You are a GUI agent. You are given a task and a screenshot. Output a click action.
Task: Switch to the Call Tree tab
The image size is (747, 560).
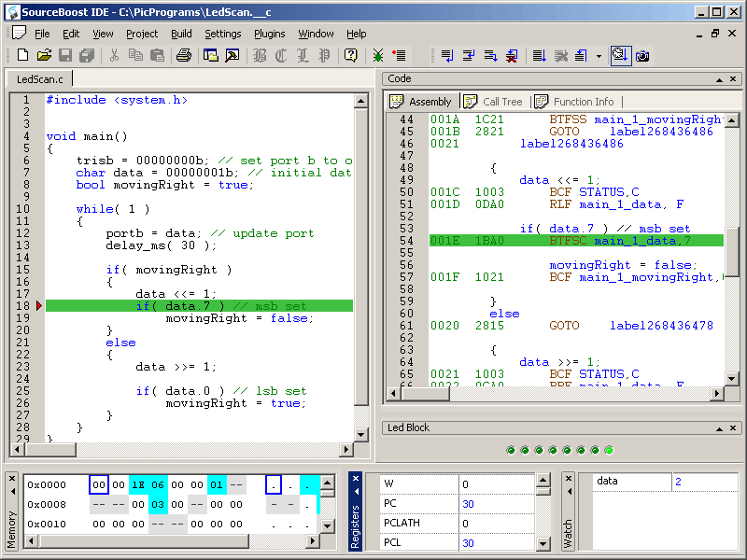[493, 102]
